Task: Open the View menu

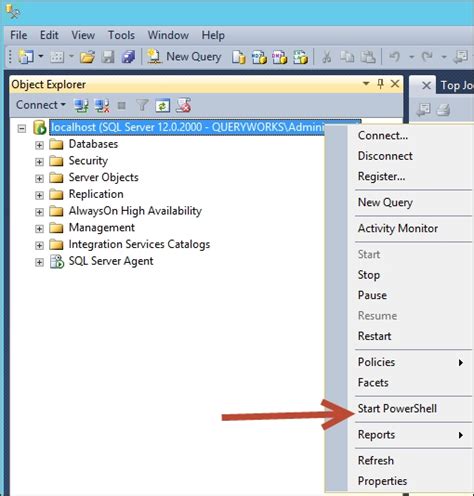Action: coord(83,35)
